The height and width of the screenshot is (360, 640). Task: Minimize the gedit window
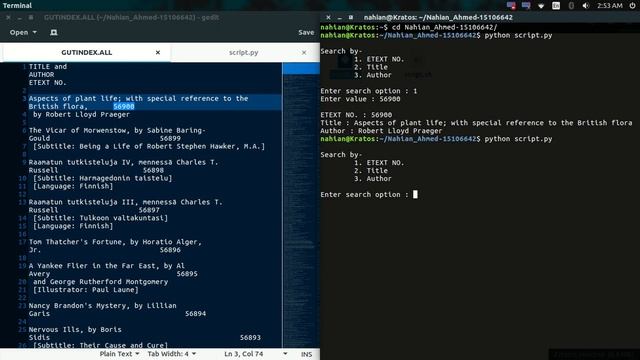pos(20,18)
